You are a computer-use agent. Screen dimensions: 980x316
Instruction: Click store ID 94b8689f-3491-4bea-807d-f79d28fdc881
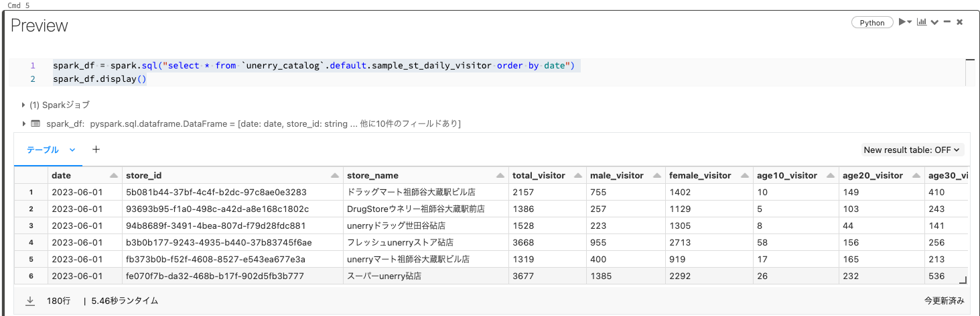[x=216, y=226]
